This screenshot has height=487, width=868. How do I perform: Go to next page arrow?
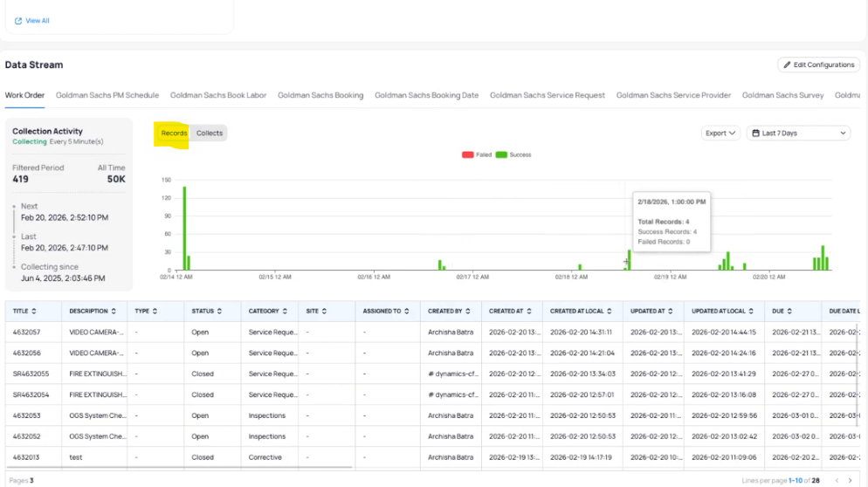(851, 480)
